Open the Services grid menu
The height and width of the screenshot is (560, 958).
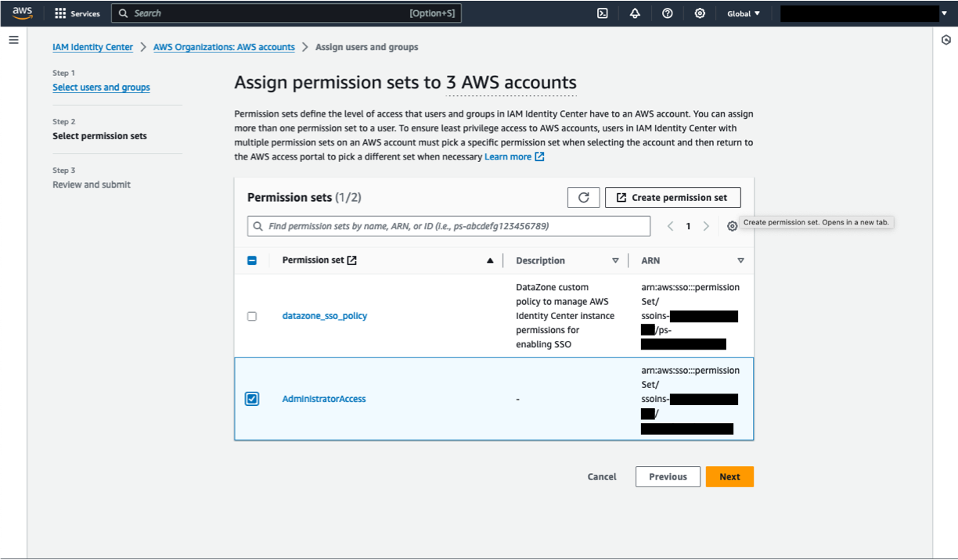tap(60, 13)
